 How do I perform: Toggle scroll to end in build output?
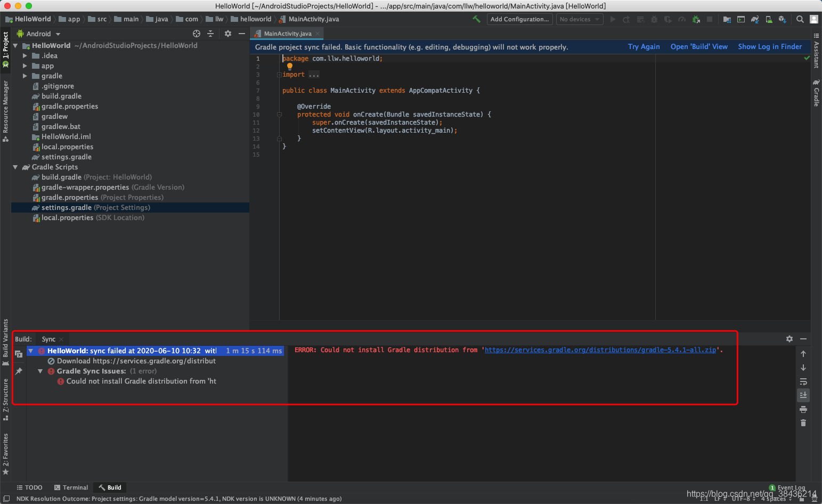click(803, 395)
